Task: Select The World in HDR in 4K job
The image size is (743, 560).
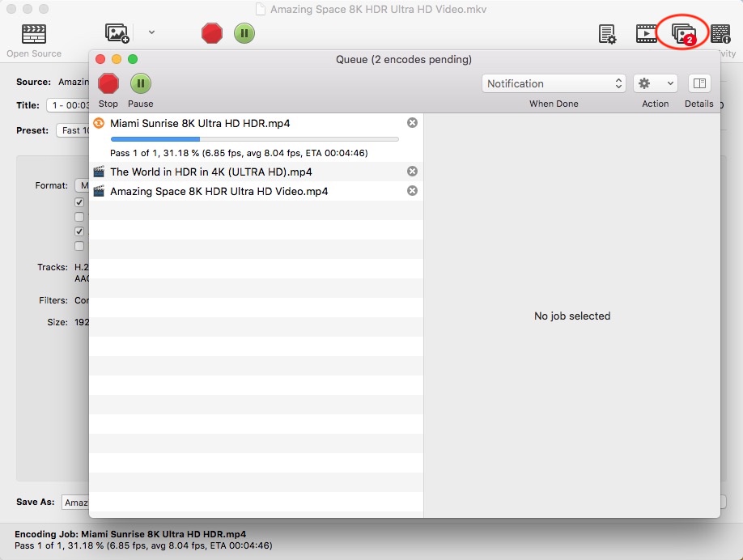Action: coord(210,172)
